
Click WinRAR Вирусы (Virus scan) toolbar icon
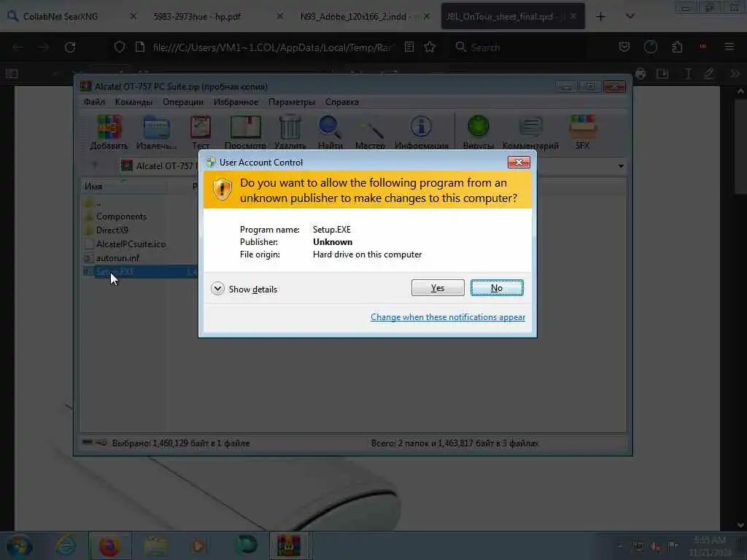coord(478,133)
